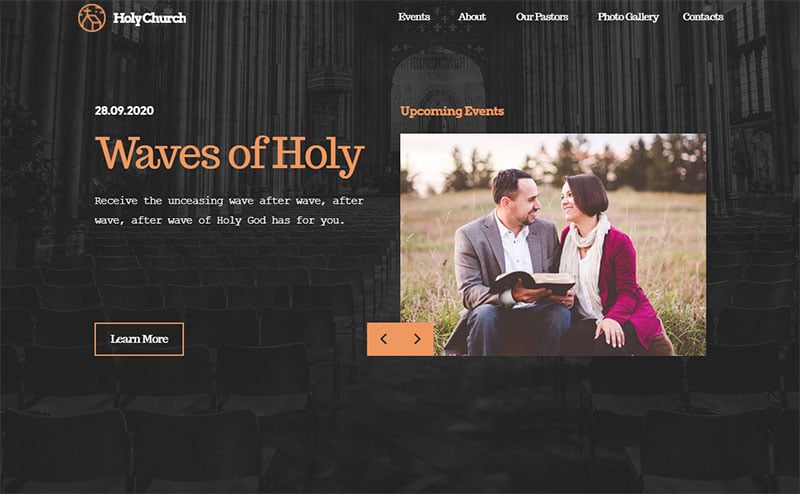Navigate to Our Pastors
Screen dimensions: 800x494
pyautogui.click(x=542, y=17)
